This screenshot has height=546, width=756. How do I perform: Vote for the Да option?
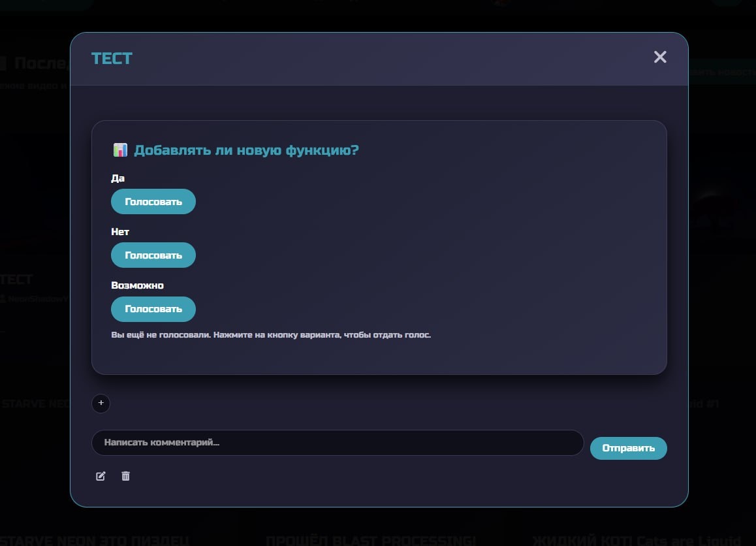tap(153, 202)
